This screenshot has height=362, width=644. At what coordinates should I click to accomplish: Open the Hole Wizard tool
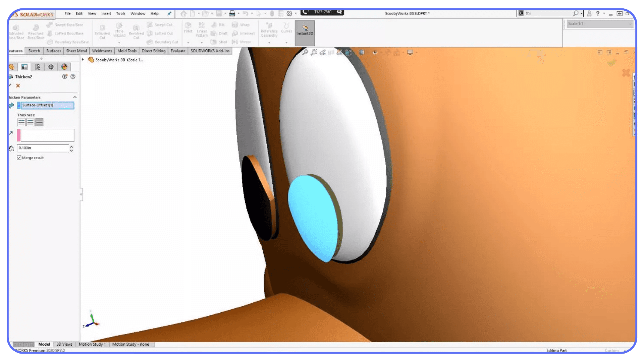[x=119, y=30]
